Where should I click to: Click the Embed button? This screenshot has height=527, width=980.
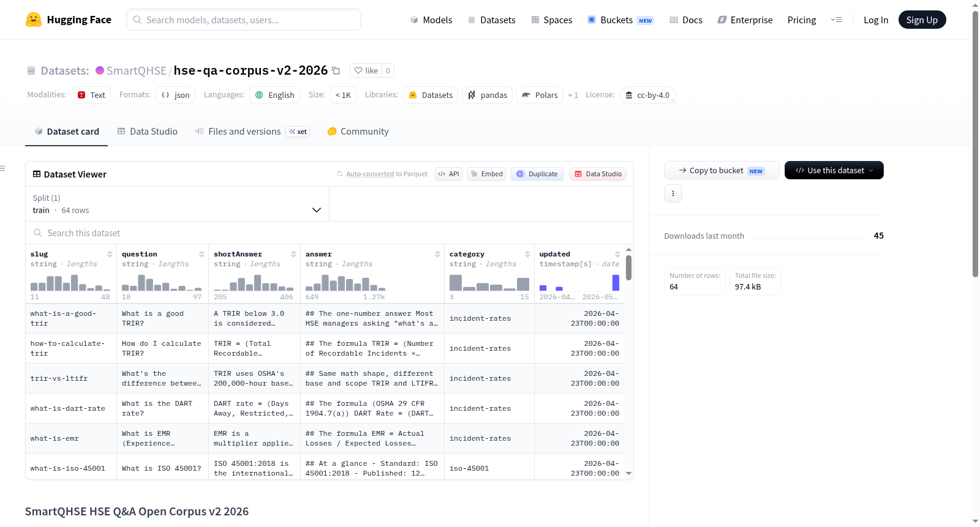[x=486, y=174]
